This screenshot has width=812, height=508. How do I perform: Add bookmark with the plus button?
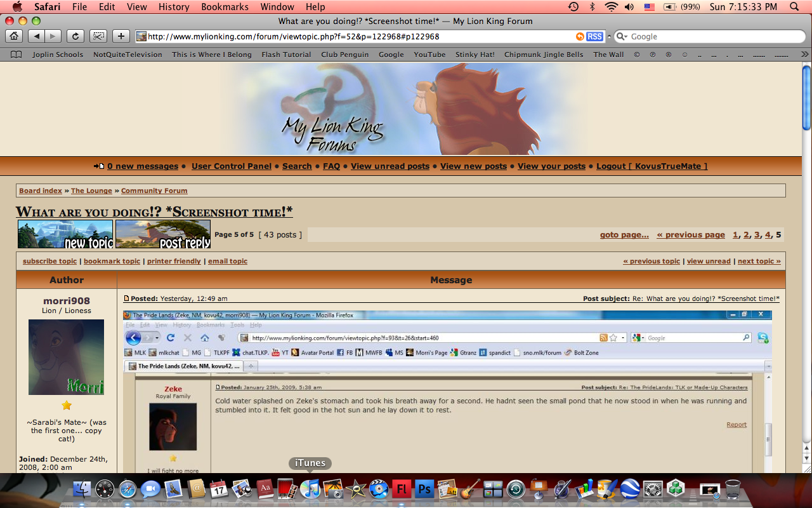point(121,37)
